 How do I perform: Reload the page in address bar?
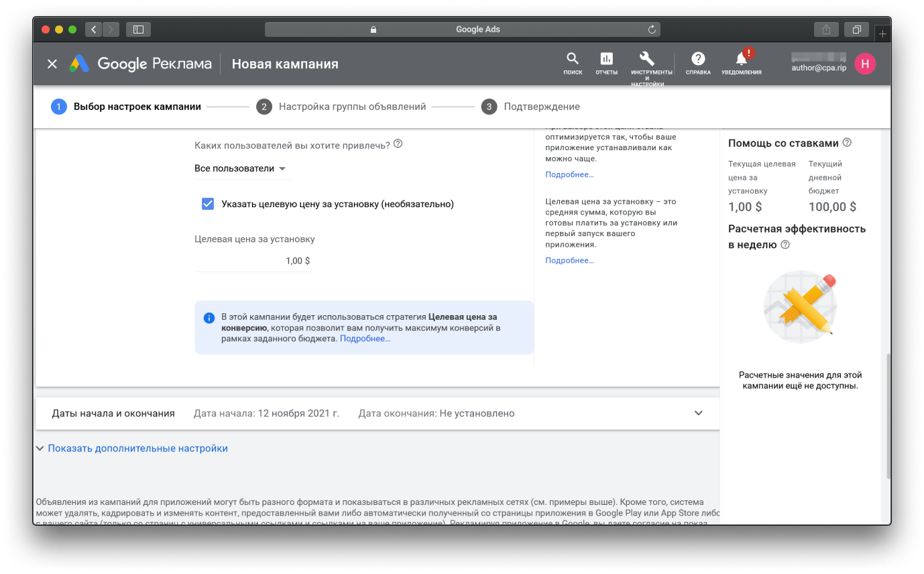pos(652,30)
